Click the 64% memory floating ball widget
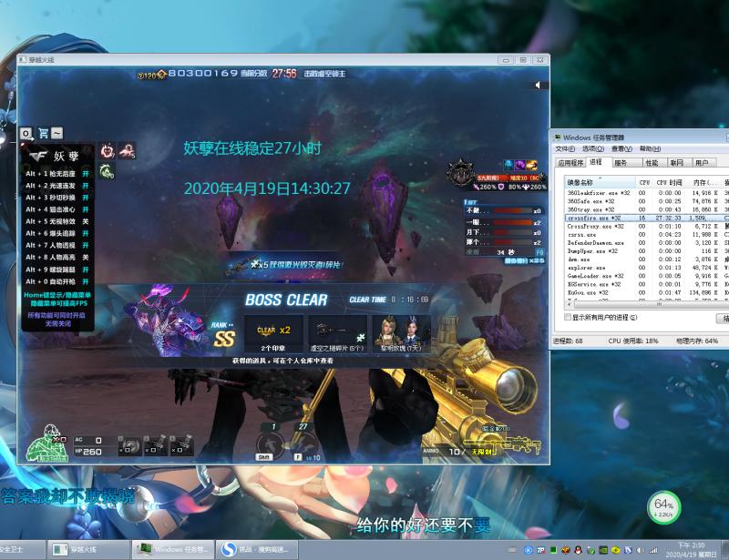This screenshot has width=729, height=560. (x=663, y=505)
